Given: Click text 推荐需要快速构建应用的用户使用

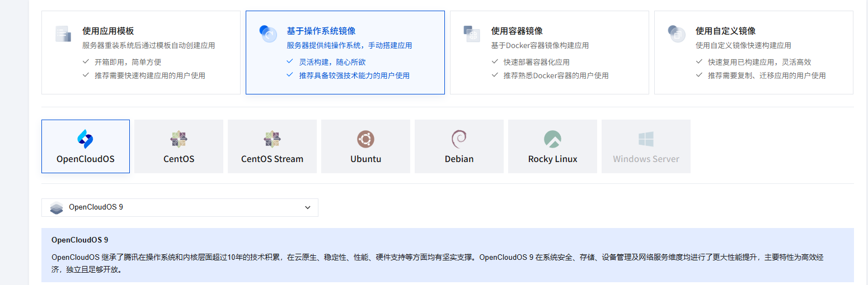Looking at the screenshot, I should point(149,75).
